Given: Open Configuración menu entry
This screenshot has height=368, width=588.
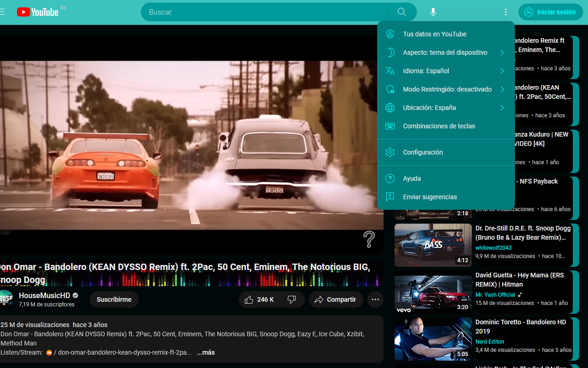Looking at the screenshot, I should pos(446,152).
